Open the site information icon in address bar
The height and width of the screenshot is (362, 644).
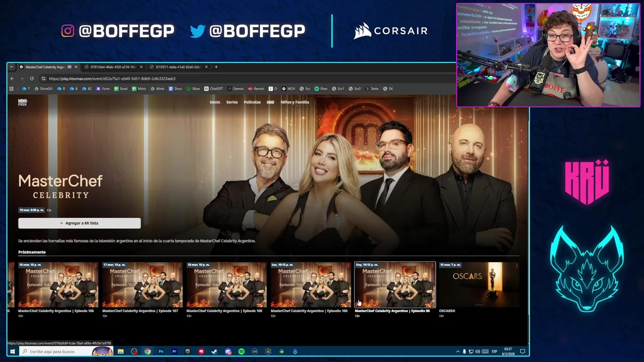tap(44, 78)
